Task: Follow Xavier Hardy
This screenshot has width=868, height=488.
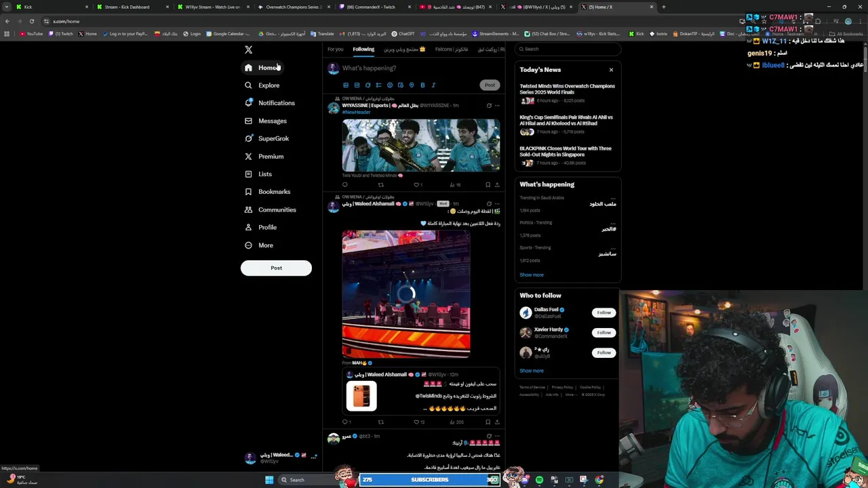Action: click(x=604, y=333)
